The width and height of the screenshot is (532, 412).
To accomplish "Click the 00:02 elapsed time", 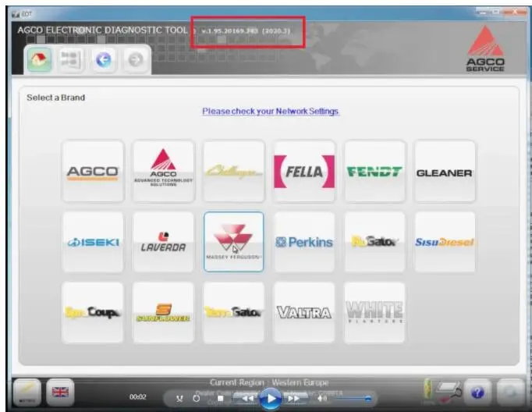I will coord(138,396).
